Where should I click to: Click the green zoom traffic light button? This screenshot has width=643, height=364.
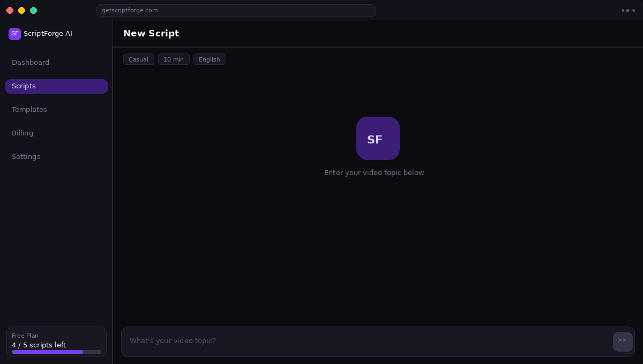34,10
